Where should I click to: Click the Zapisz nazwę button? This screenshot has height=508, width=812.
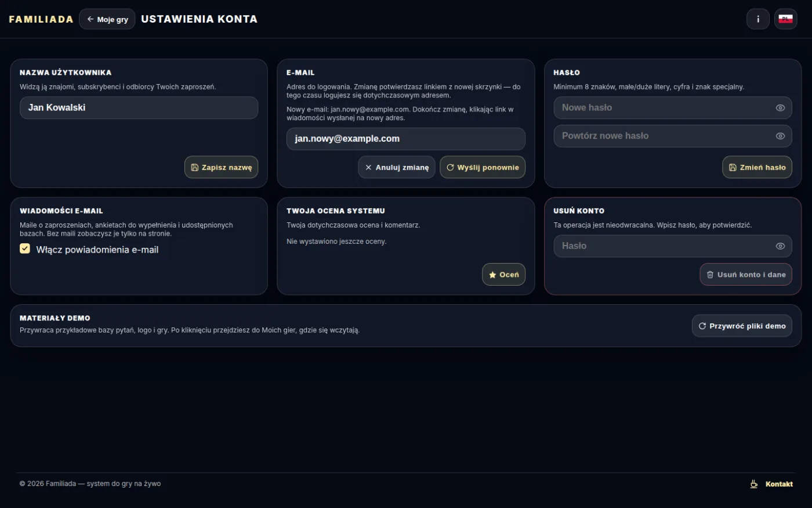221,167
